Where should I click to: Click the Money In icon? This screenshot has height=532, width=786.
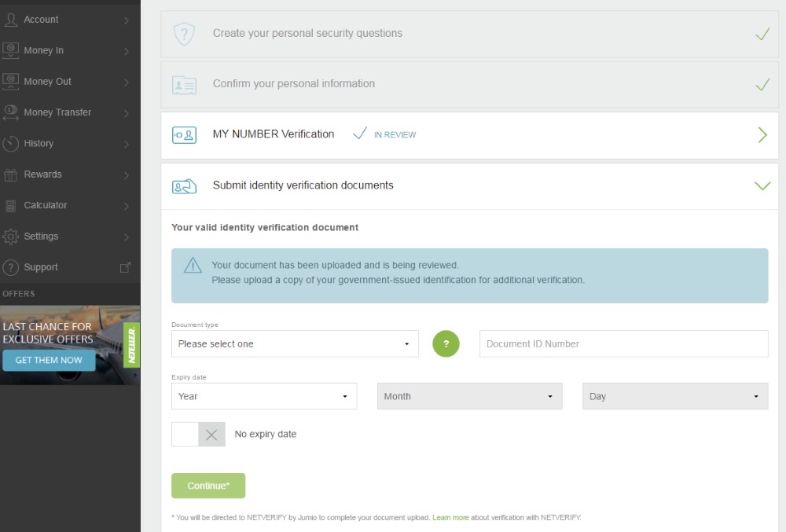[x=11, y=50]
